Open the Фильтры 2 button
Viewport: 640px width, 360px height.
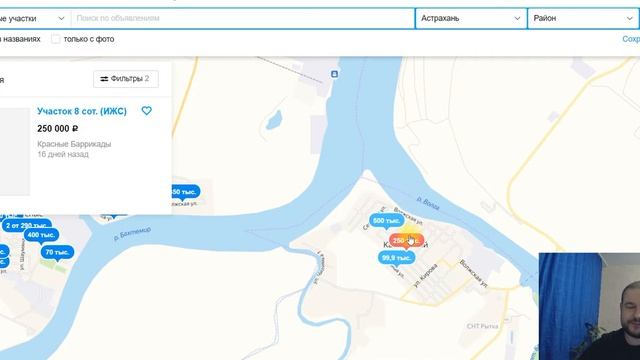tap(126, 79)
